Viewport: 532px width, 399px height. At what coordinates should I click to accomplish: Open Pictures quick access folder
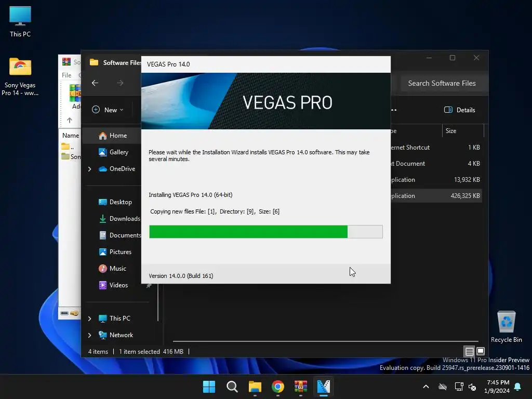click(115, 252)
